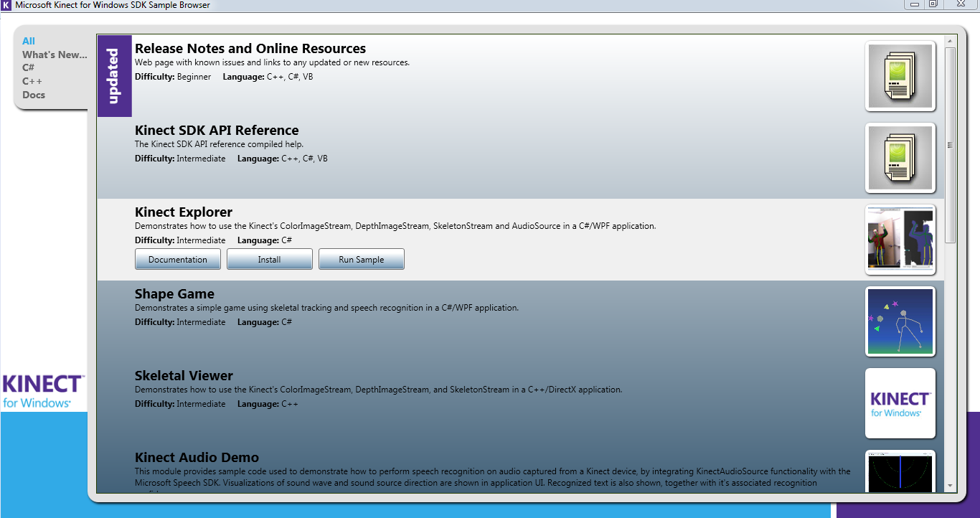The width and height of the screenshot is (980, 518).
Task: Select the Release Notes and Online Resources title
Action: (x=250, y=49)
